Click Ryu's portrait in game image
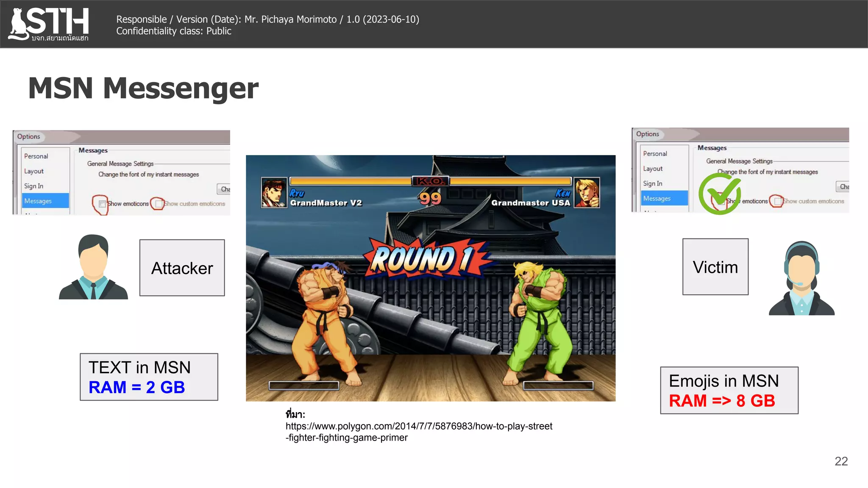The height and width of the screenshot is (488, 868). [274, 193]
